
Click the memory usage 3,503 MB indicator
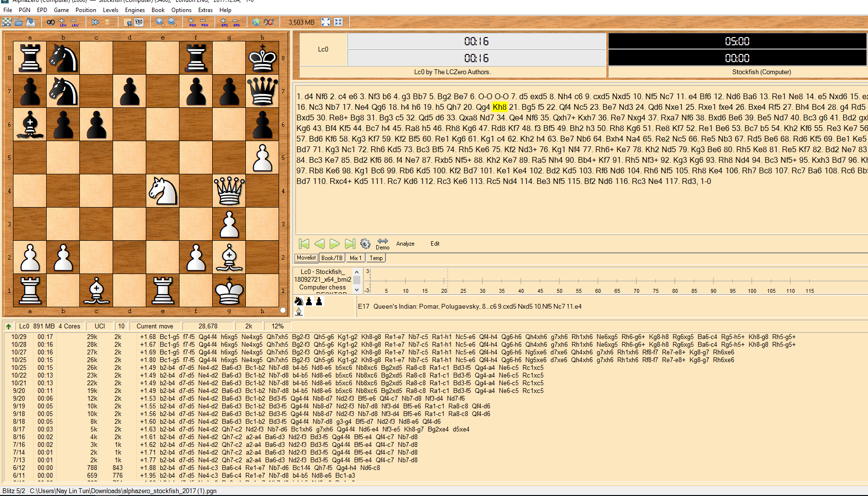(302, 22)
